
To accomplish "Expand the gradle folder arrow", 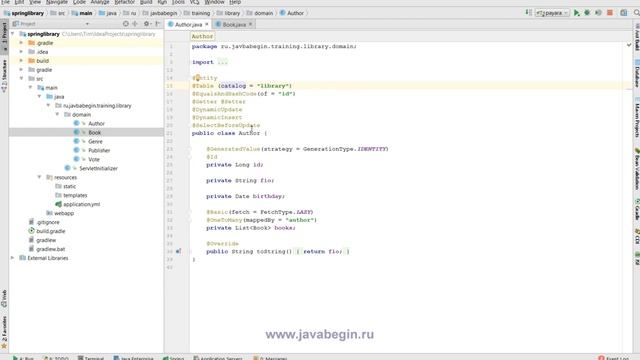I will click(21, 70).
